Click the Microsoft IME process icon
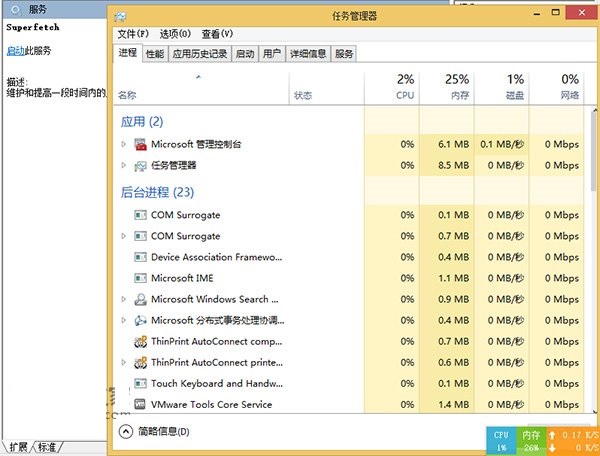Viewport: 600px width, 456px height. point(140,278)
